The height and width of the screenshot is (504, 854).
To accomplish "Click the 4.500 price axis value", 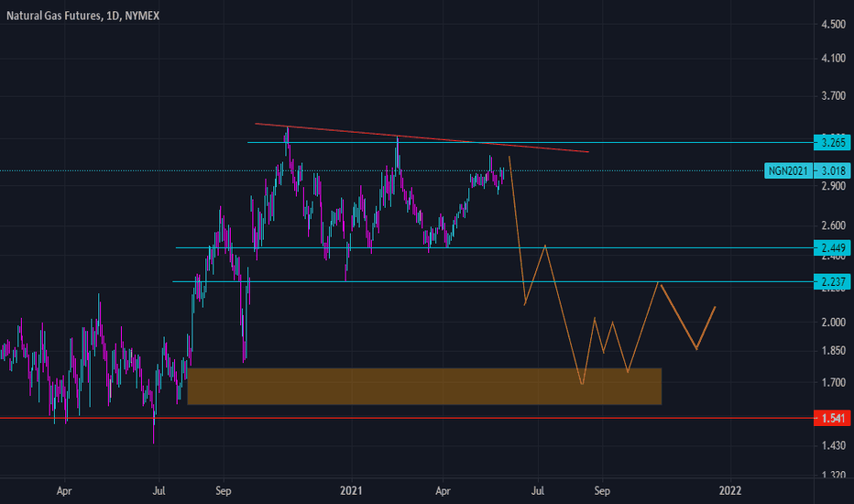I will [x=833, y=25].
